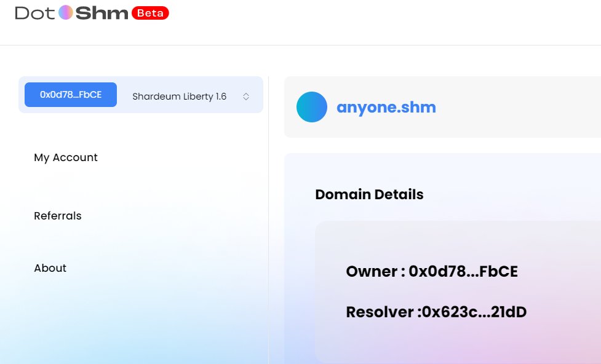Click the Owner : 0x0d78...FbCE text
601x364 pixels.
click(432, 271)
